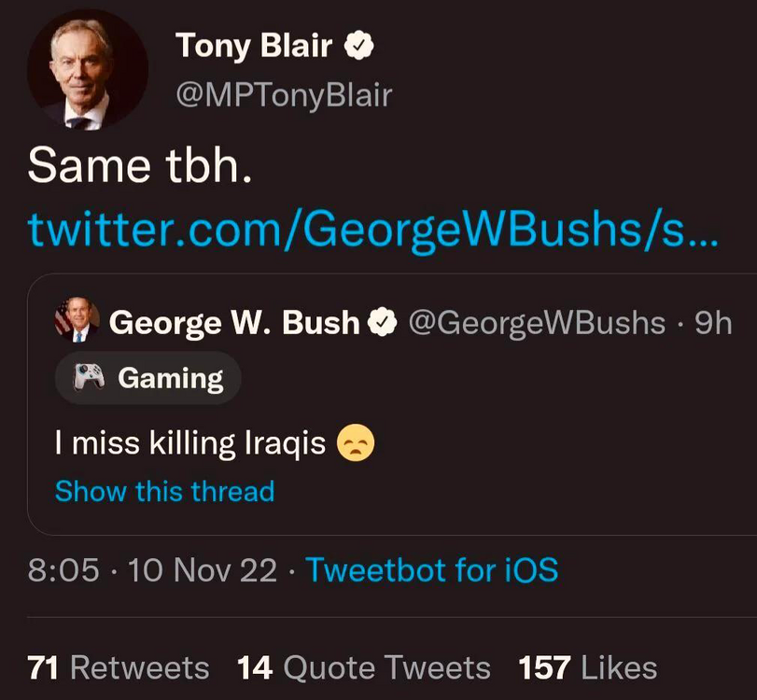View the 71 Retweets list
Image resolution: width=757 pixels, height=700 pixels.
(x=119, y=667)
